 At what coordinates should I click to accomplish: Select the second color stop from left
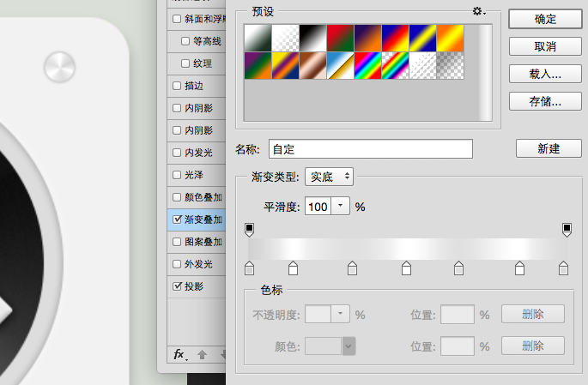(294, 268)
